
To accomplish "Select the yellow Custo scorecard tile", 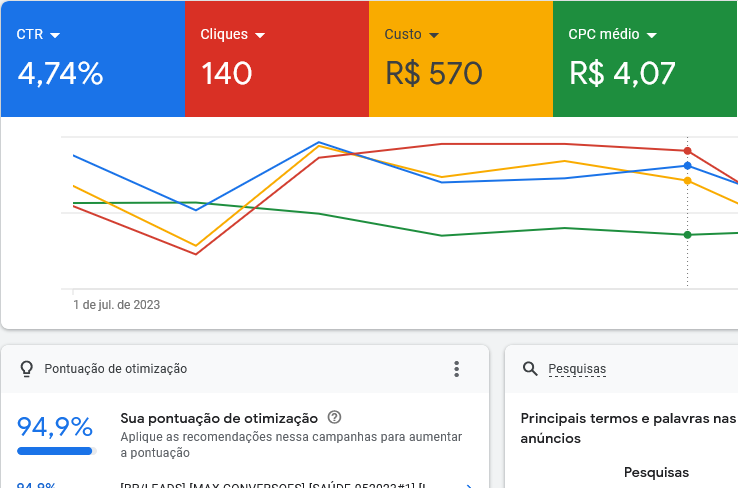I will (461, 58).
